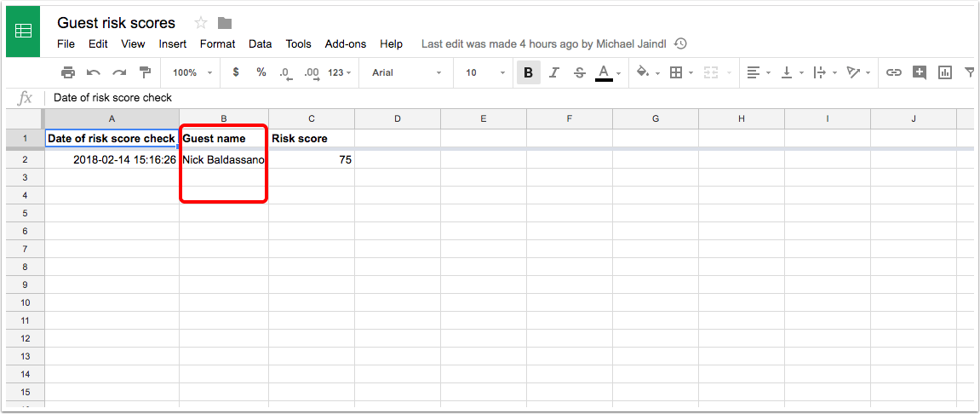
Task: Rename the Guest risk scores title
Action: click(117, 23)
